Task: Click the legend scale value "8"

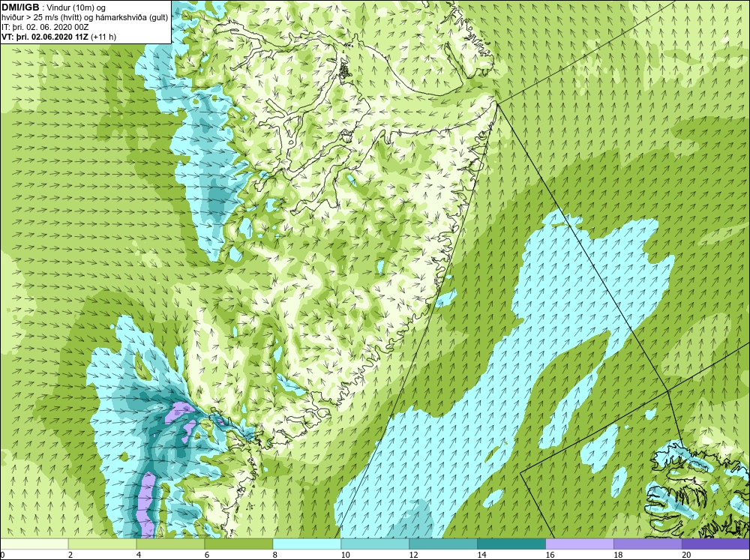Action: pyautogui.click(x=275, y=555)
